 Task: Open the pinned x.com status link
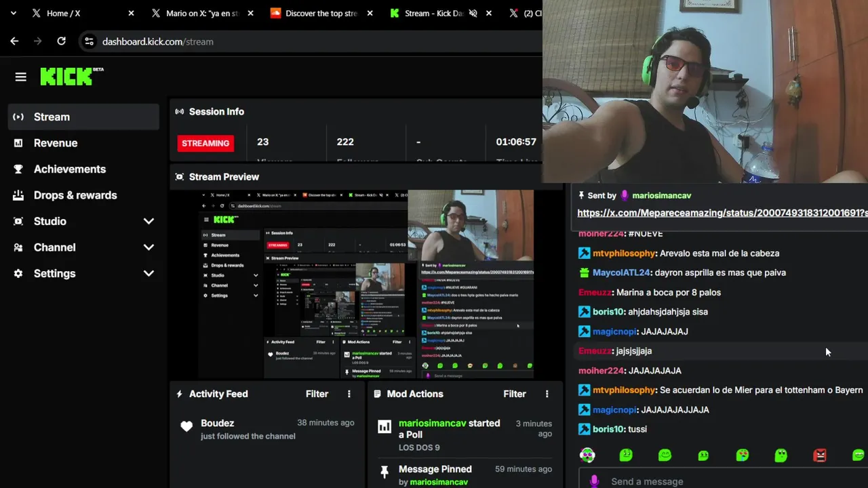722,213
